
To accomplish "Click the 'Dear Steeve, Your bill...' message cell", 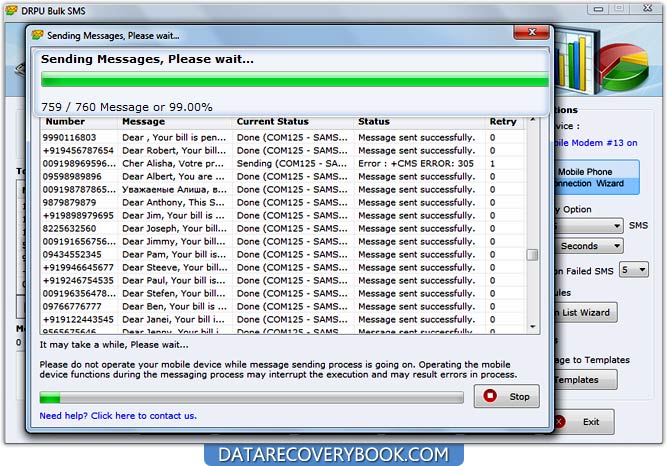I will click(x=174, y=267).
